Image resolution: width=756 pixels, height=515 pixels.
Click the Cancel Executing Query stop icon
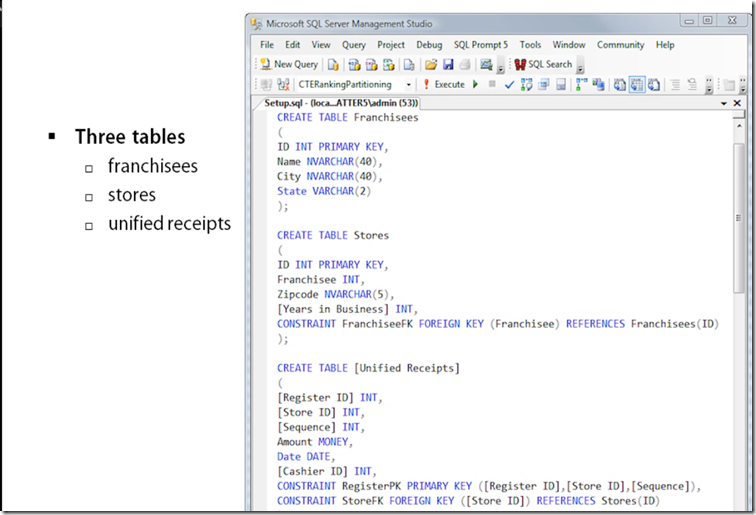[x=492, y=84]
